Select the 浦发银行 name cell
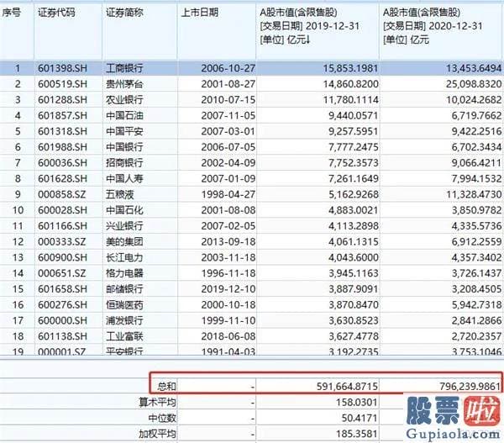Image resolution: width=504 pixels, height=443 pixels. click(x=124, y=320)
